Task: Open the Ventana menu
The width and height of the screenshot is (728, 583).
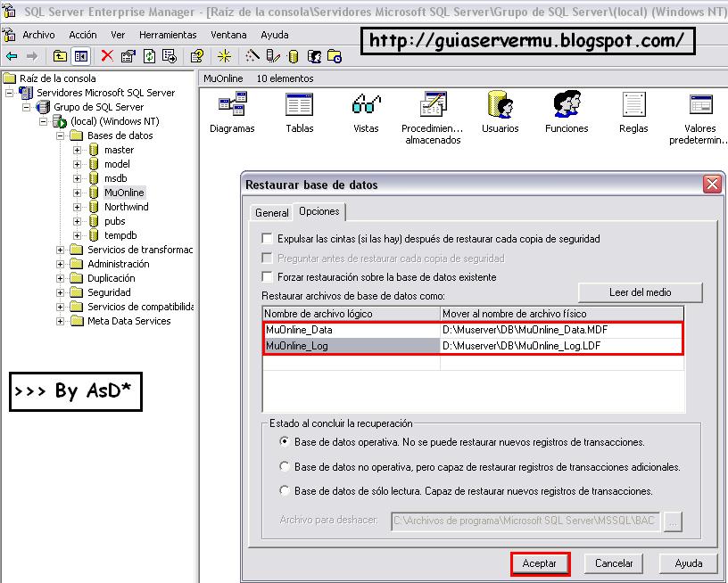Action: pyautogui.click(x=228, y=35)
